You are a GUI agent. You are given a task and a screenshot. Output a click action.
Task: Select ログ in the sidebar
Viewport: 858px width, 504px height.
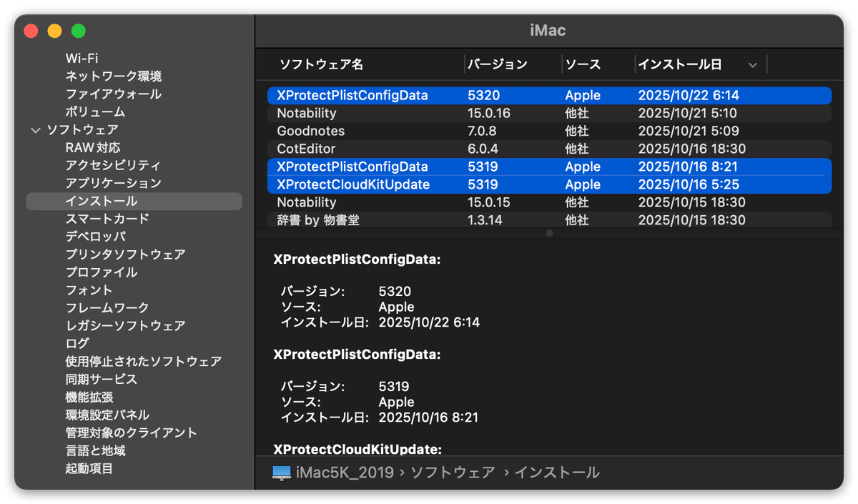coord(77,344)
